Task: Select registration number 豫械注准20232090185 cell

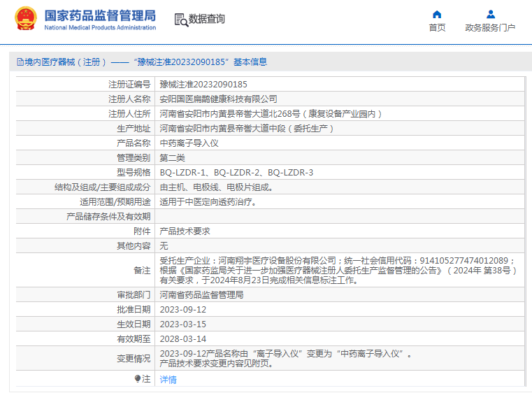Action: coord(340,84)
